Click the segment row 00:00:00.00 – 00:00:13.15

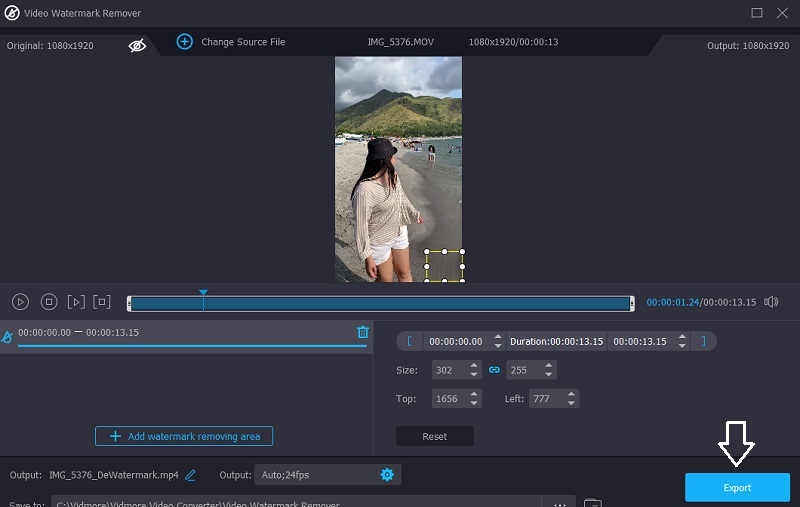tap(186, 337)
